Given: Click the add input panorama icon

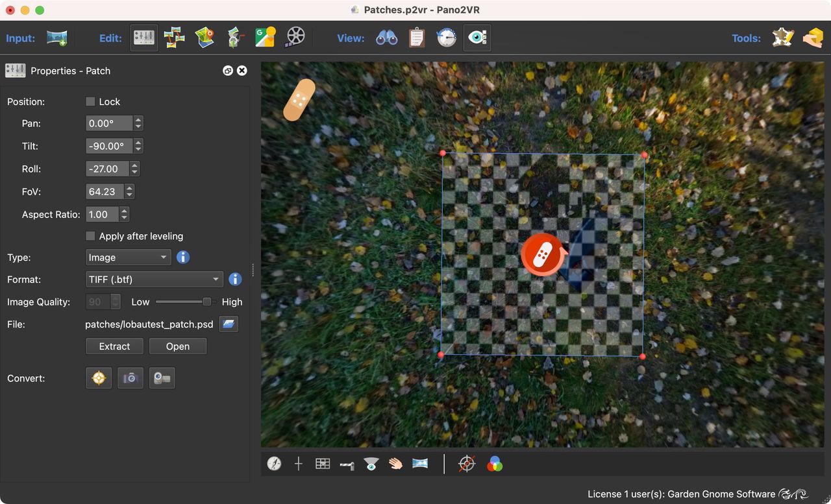Looking at the screenshot, I should (x=57, y=38).
